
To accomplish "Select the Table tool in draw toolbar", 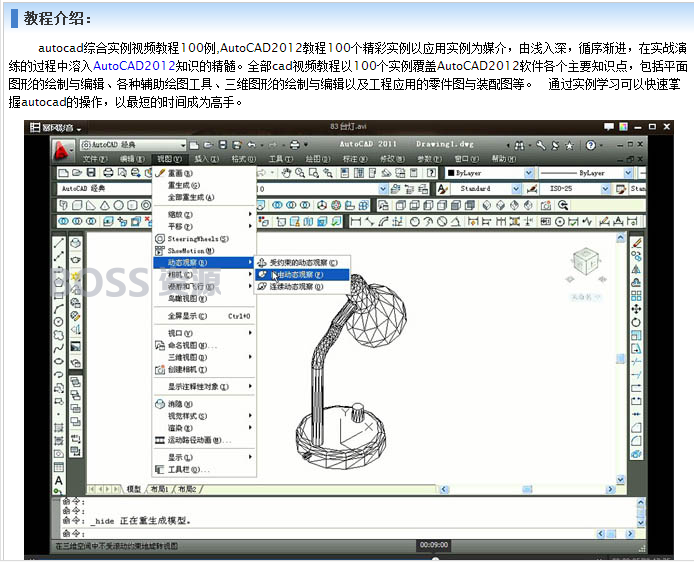I will pos(58,467).
